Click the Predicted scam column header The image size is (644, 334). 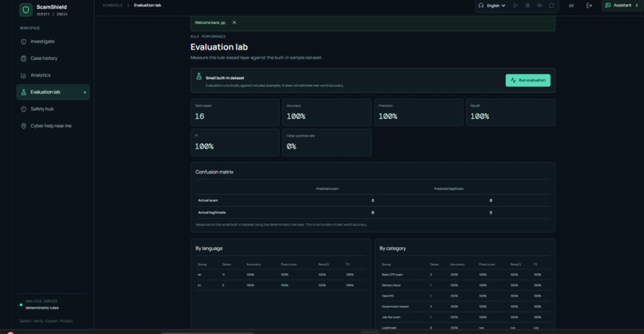point(328,189)
